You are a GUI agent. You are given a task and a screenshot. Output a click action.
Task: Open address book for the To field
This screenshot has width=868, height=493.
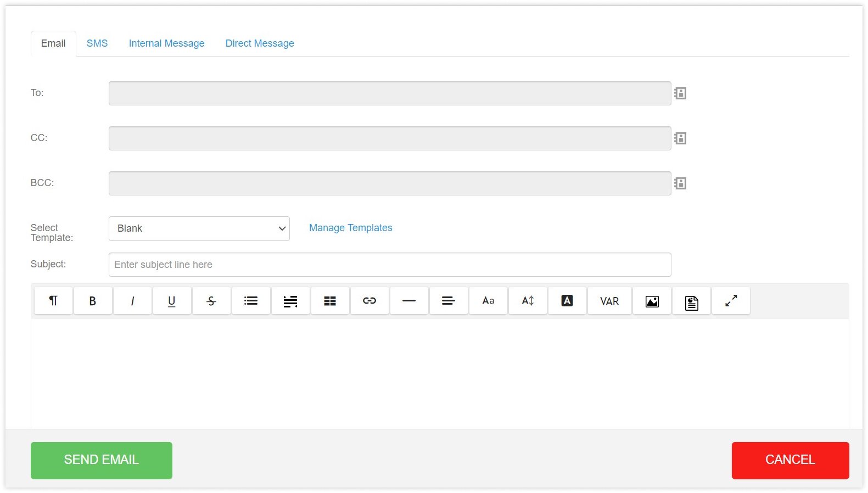coord(680,93)
